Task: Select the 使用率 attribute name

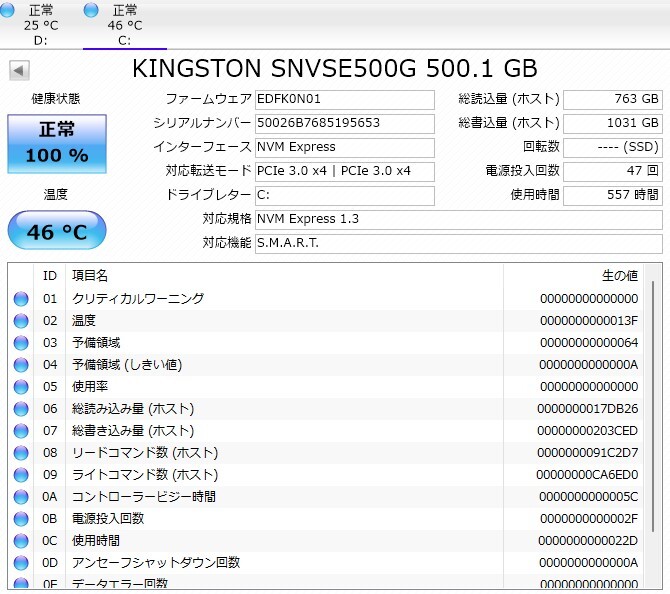Action: (x=90, y=387)
